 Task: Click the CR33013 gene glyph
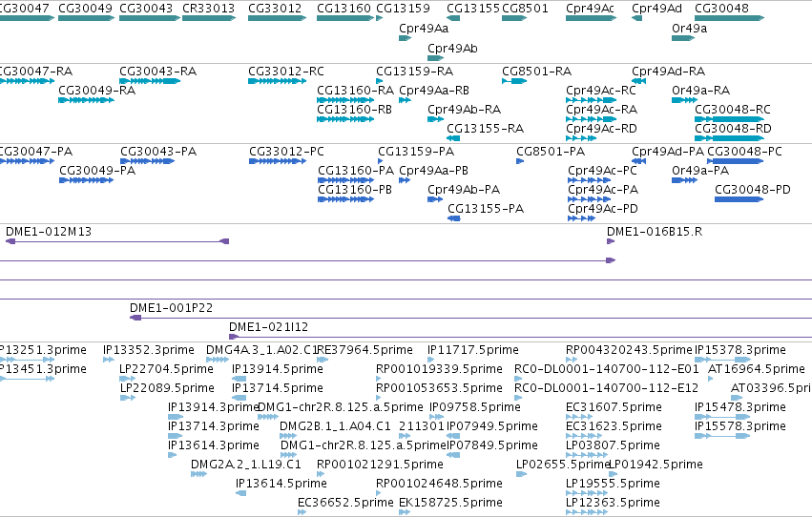(x=209, y=18)
